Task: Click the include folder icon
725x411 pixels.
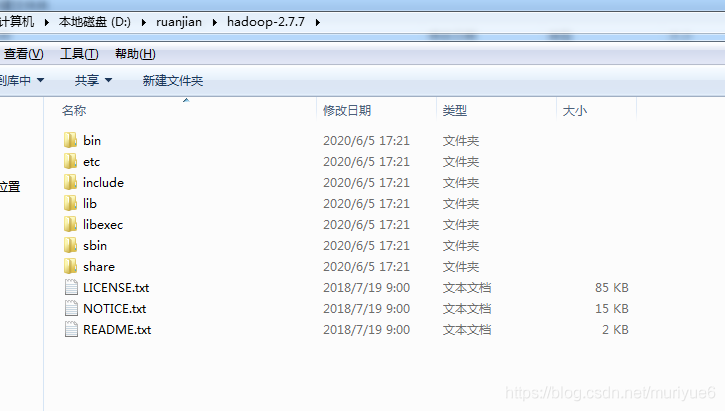Action: coord(70,182)
